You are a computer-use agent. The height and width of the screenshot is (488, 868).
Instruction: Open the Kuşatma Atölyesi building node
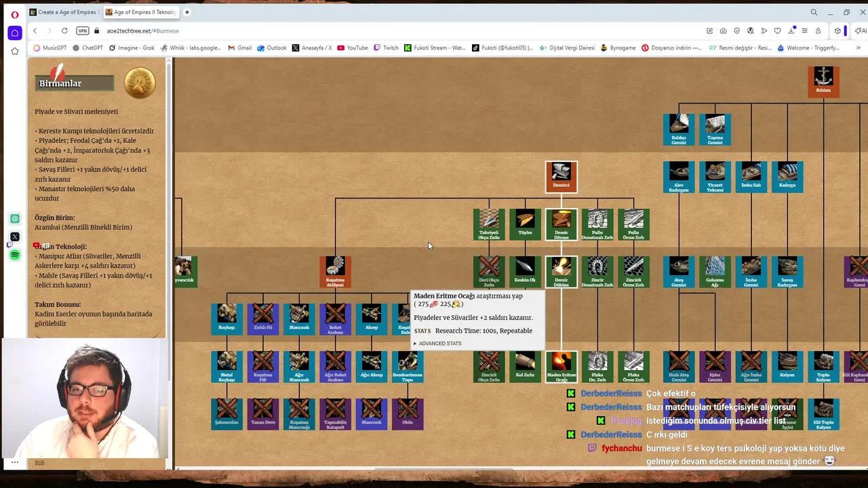pyautogui.click(x=335, y=272)
